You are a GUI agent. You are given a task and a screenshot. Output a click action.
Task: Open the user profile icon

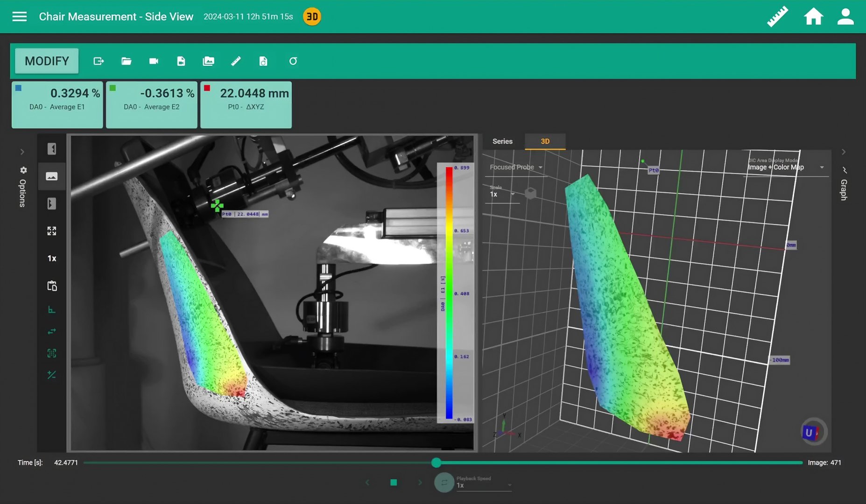[845, 17]
